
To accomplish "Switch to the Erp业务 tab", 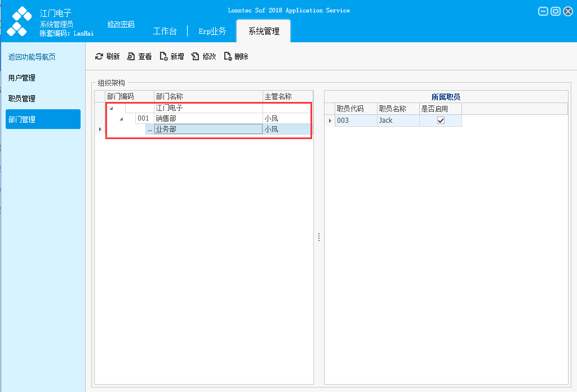I will pyautogui.click(x=212, y=31).
